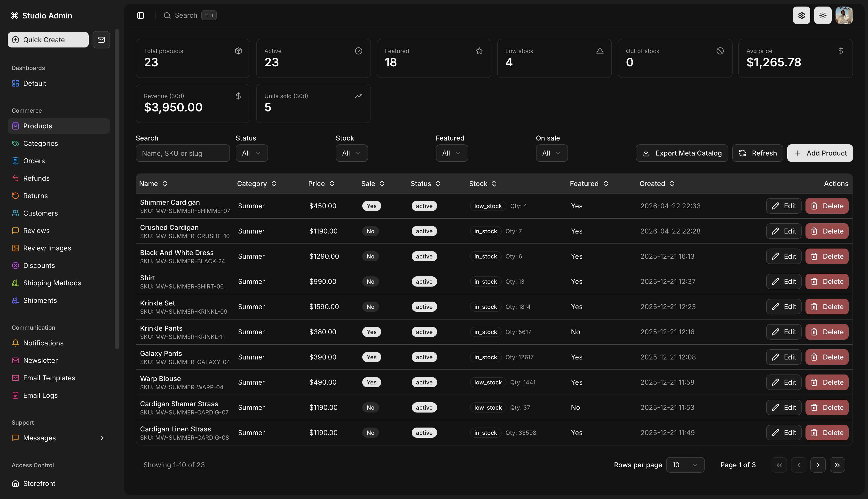The image size is (868, 499).
Task: Open Customers in the sidebar
Action: coord(59,213)
